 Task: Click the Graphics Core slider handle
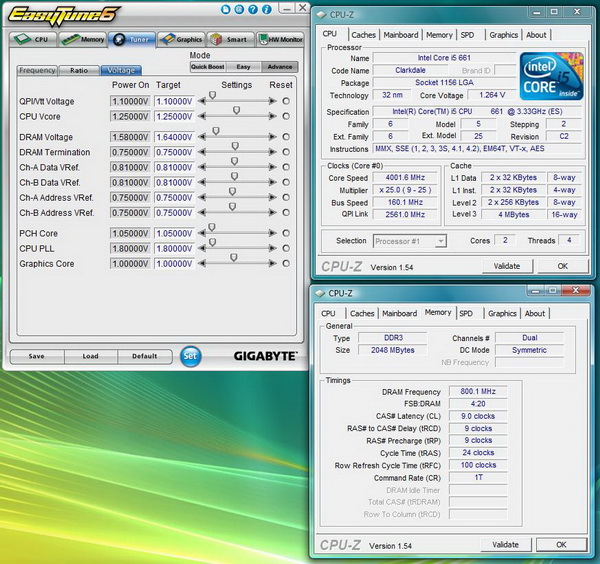click(234, 258)
